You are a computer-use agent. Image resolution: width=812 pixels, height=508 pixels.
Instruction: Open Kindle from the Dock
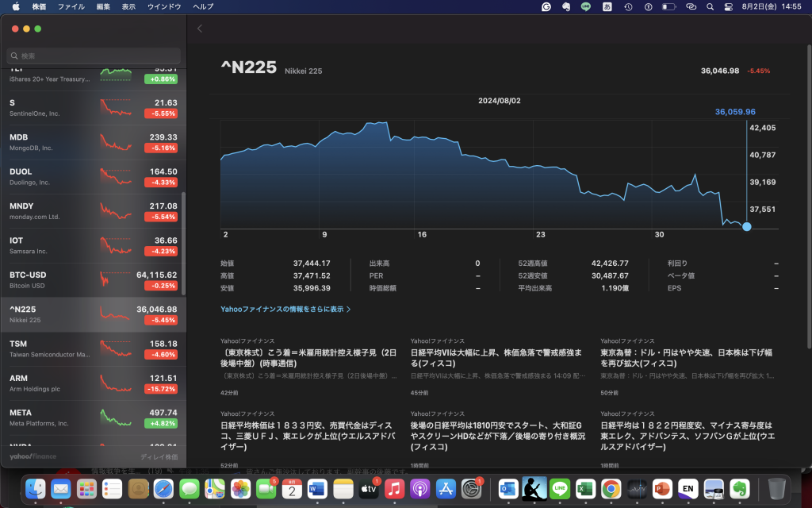tap(534, 489)
